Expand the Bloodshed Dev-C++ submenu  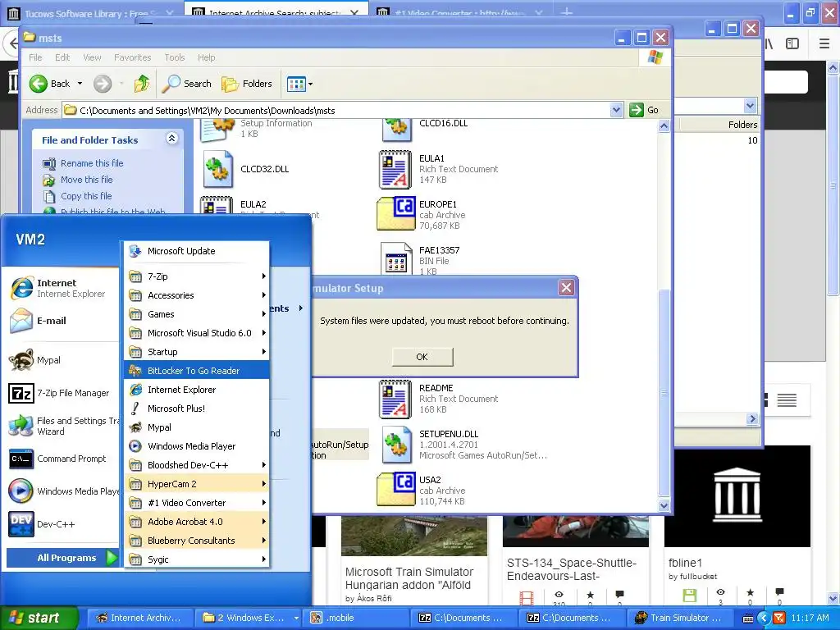point(197,465)
